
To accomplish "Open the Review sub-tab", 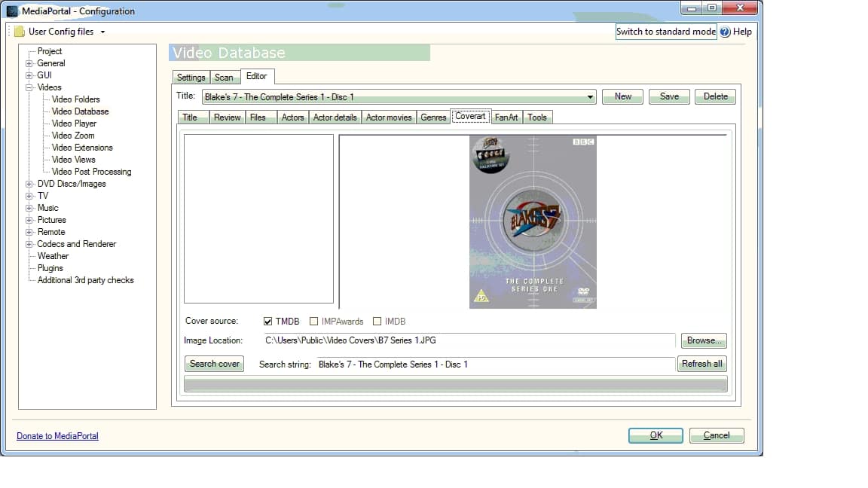I will point(227,117).
